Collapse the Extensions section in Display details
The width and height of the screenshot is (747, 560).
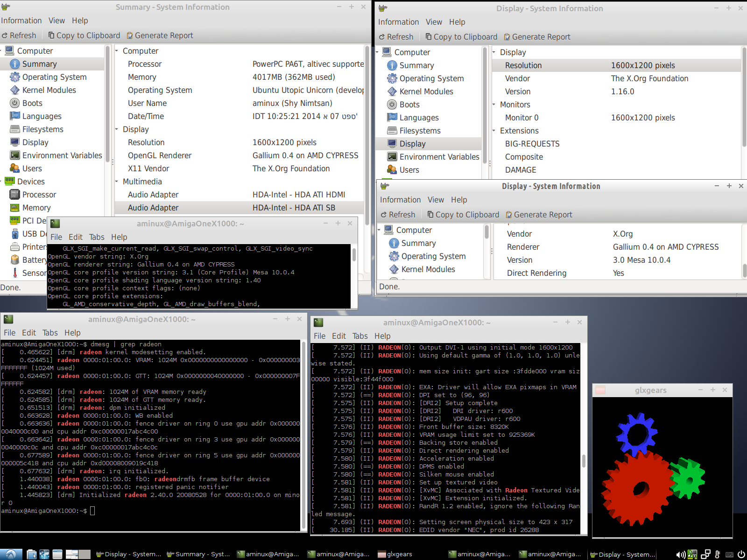click(x=494, y=131)
